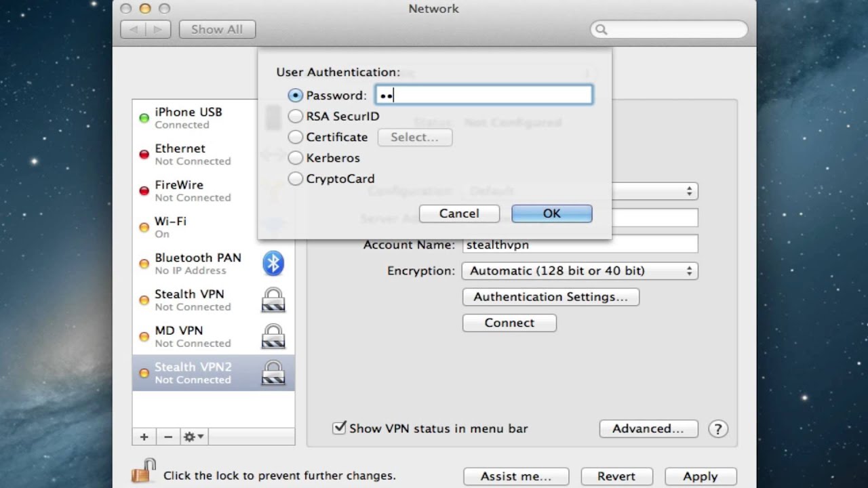Select the Wi-Fi service

214,227
